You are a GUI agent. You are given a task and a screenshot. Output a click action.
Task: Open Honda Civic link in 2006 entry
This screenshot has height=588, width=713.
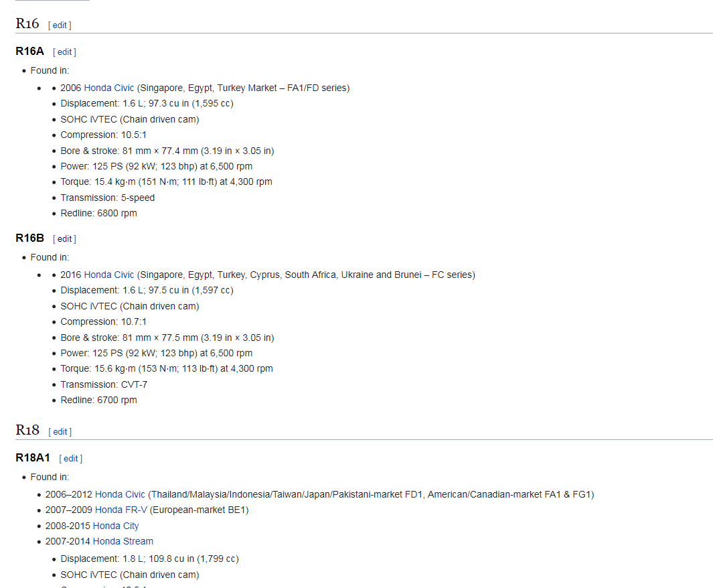point(109,88)
